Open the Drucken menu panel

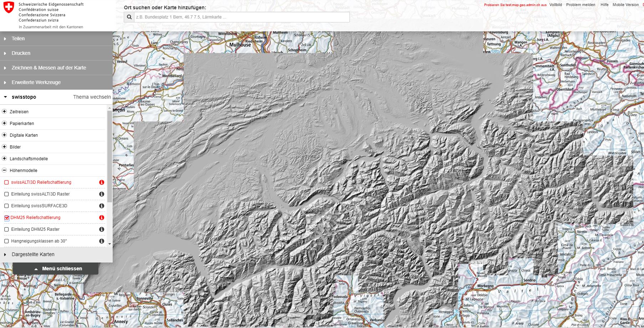[x=21, y=53]
